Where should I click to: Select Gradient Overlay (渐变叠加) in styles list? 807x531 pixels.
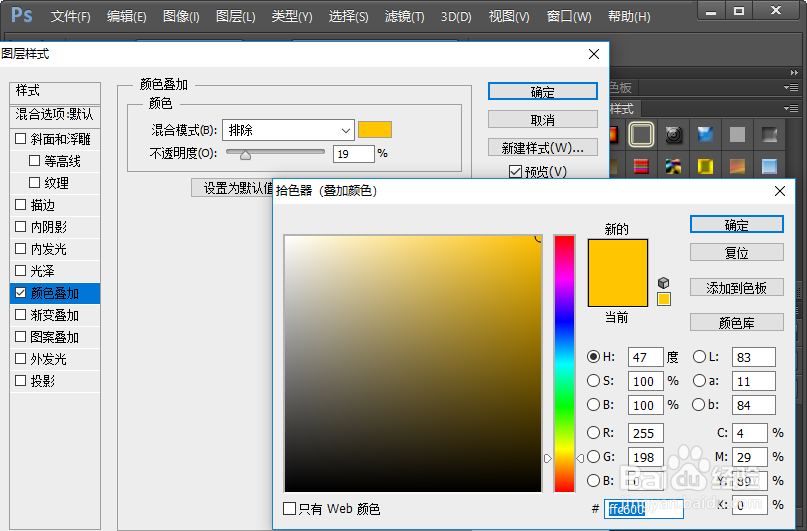pos(55,315)
